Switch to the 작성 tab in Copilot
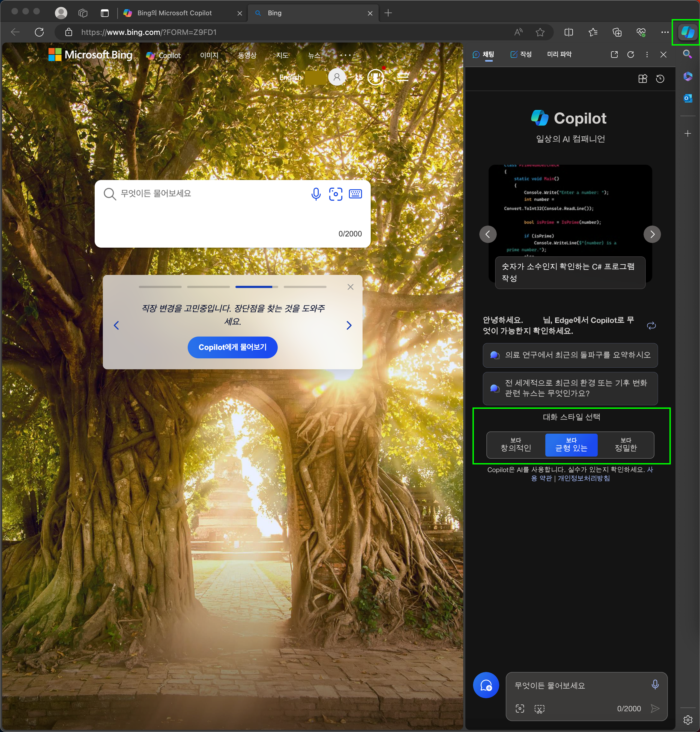The image size is (700, 732). [521, 55]
